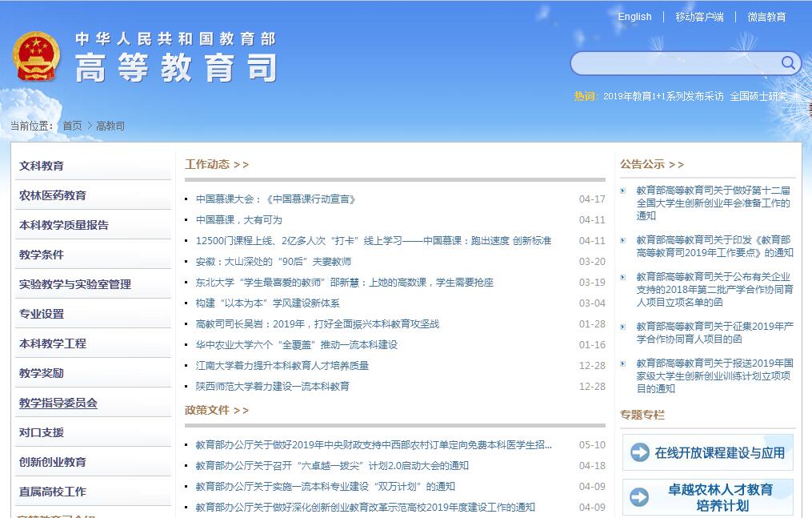
Task: Open the 移动客户端 link
Action: coord(699,17)
